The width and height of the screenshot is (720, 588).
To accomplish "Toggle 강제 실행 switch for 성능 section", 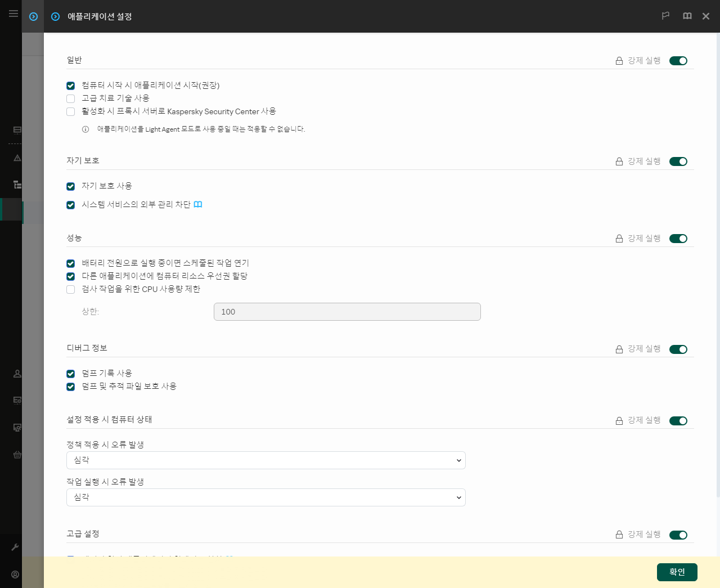I will point(678,239).
